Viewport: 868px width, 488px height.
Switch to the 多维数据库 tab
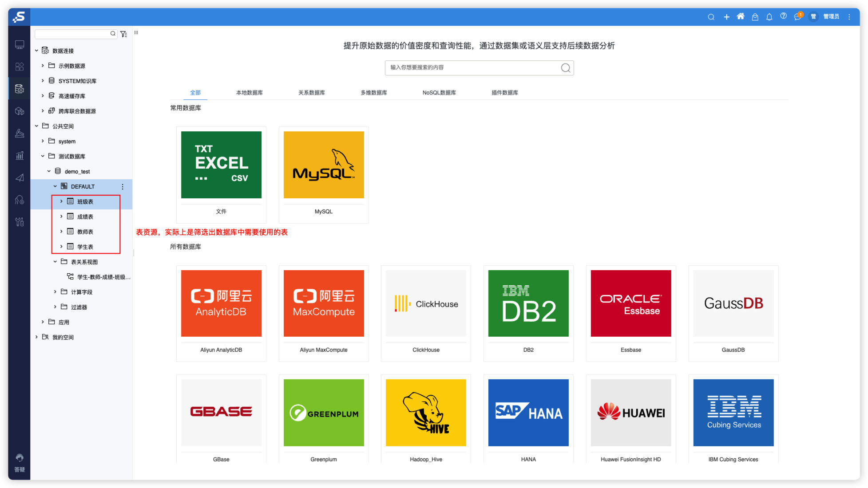[x=374, y=93]
